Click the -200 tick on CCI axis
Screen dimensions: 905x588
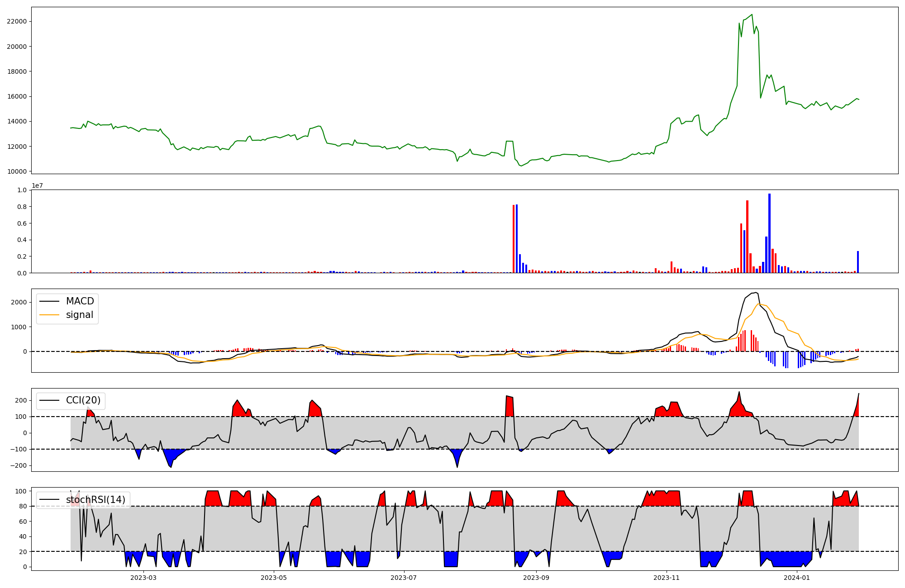click(x=19, y=465)
